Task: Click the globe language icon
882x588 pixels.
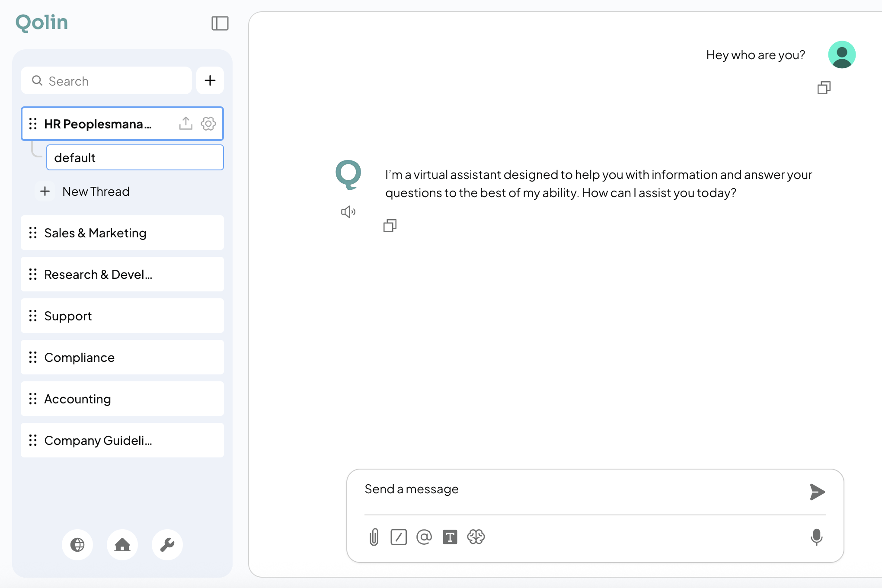Action: [x=77, y=545]
